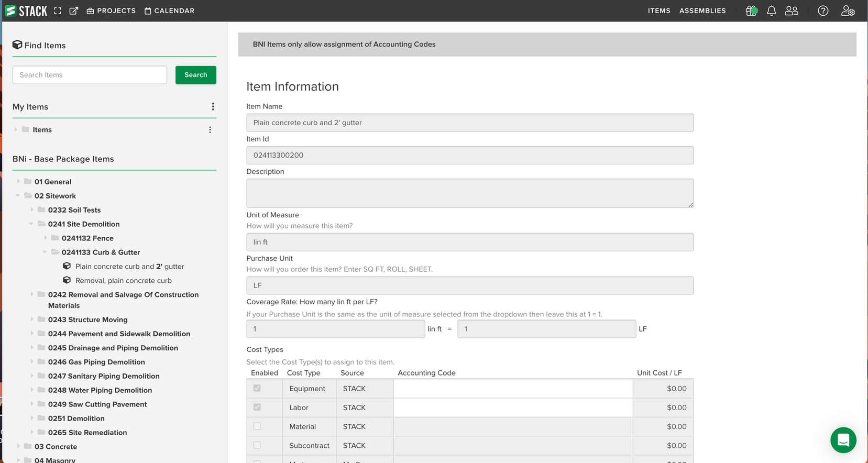Click the Item Name field
Viewport: 868px width, 463px height.
coord(470,123)
